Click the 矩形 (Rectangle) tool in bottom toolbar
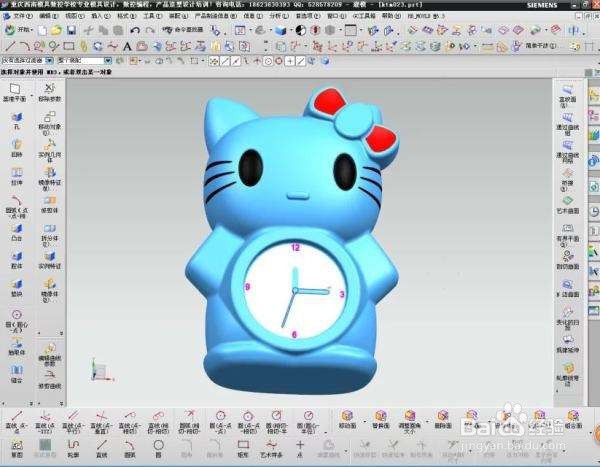 [243, 449]
